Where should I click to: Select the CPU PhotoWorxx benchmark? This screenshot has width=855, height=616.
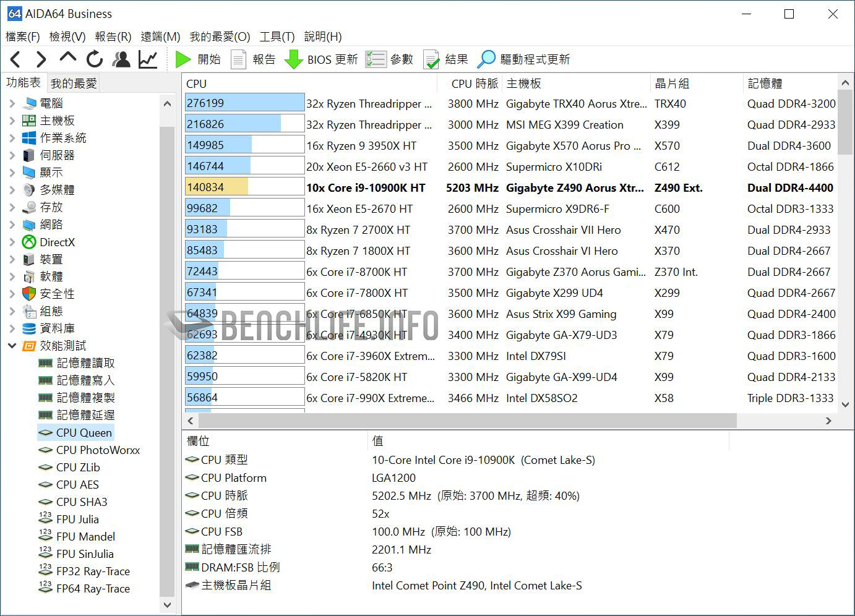pyautogui.click(x=98, y=450)
